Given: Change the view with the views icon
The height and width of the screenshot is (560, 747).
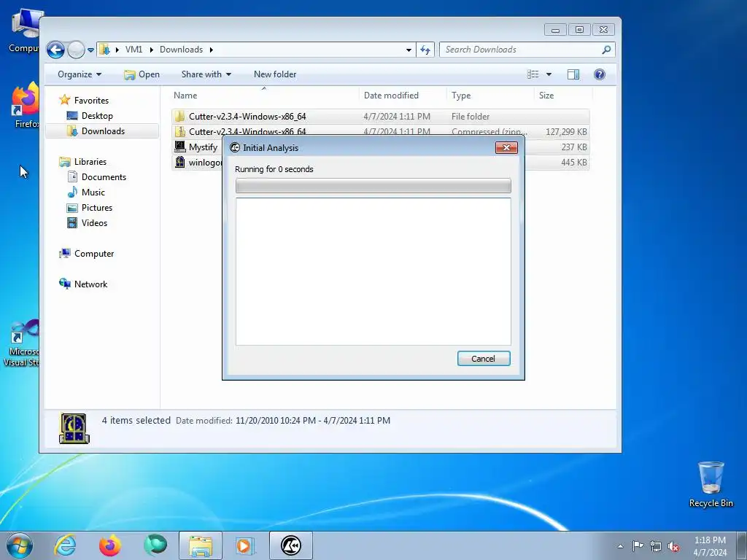Looking at the screenshot, I should [533, 74].
